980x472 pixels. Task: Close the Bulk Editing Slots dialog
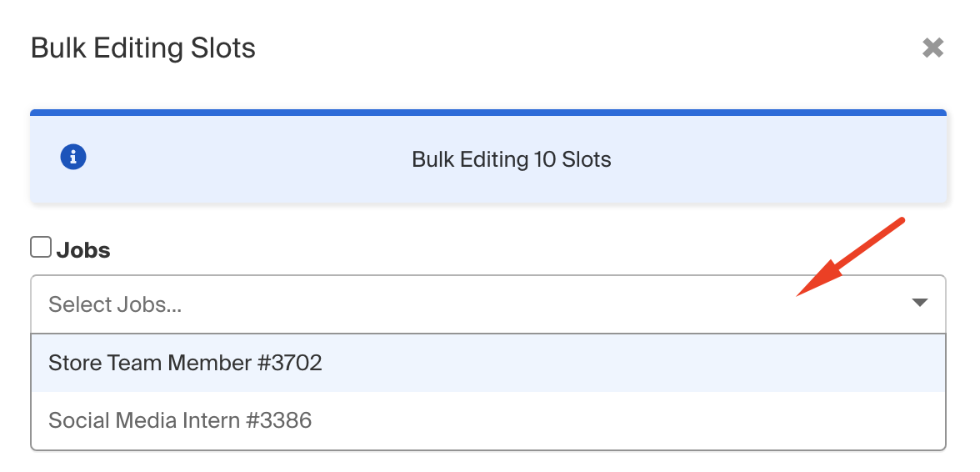tap(932, 48)
